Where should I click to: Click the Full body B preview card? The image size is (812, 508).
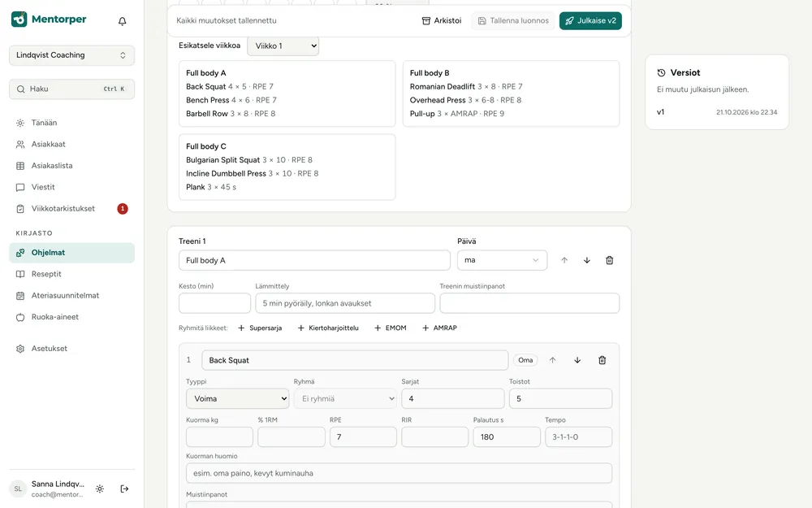point(511,93)
